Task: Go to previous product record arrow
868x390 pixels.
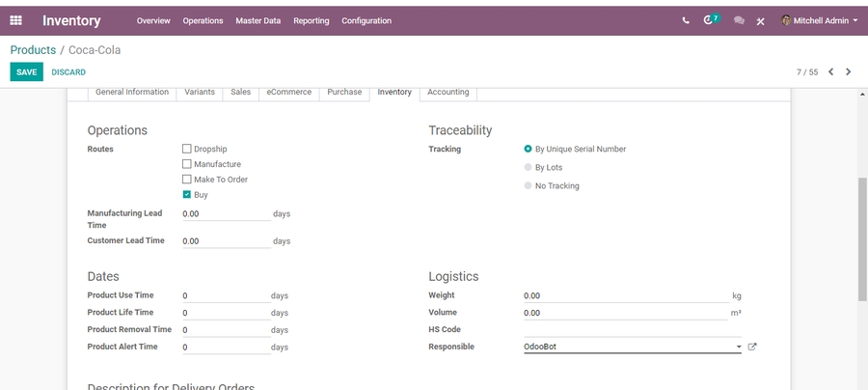Action: click(x=830, y=71)
